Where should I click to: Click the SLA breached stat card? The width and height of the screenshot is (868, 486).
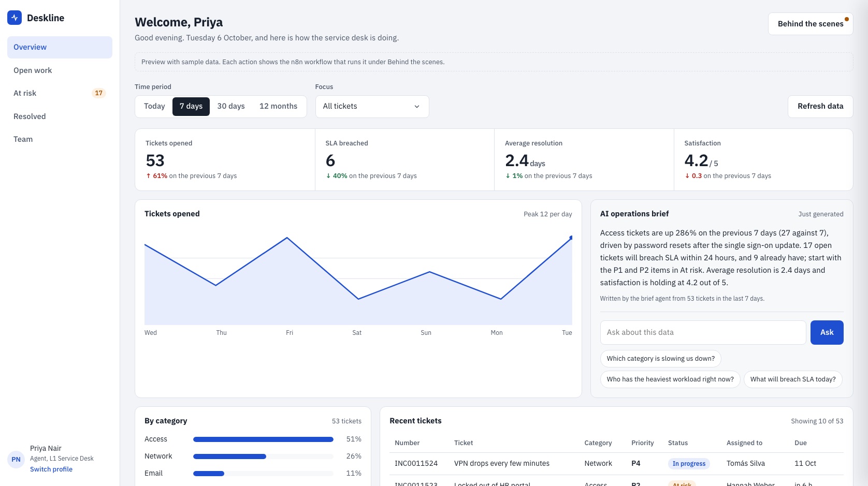(x=404, y=159)
